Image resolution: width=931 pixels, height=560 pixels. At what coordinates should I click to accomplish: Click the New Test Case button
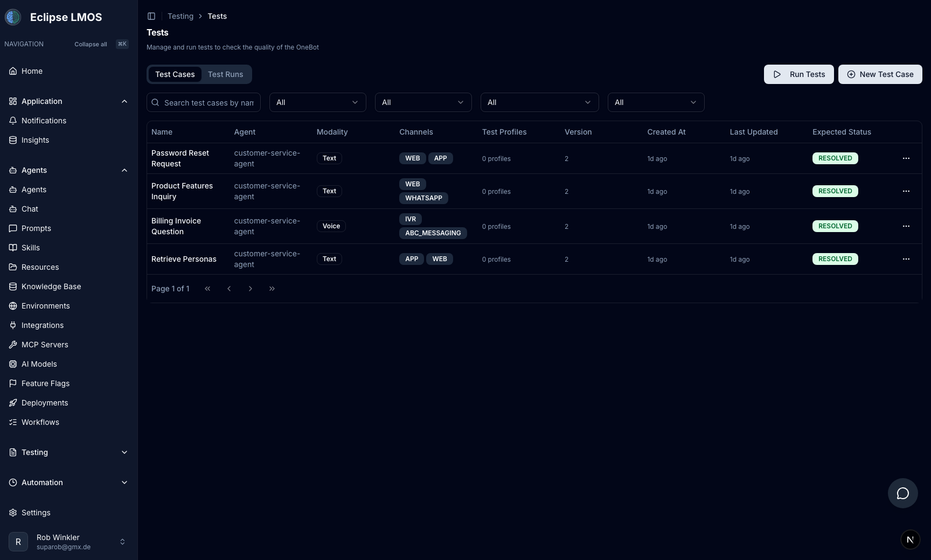pyautogui.click(x=880, y=74)
